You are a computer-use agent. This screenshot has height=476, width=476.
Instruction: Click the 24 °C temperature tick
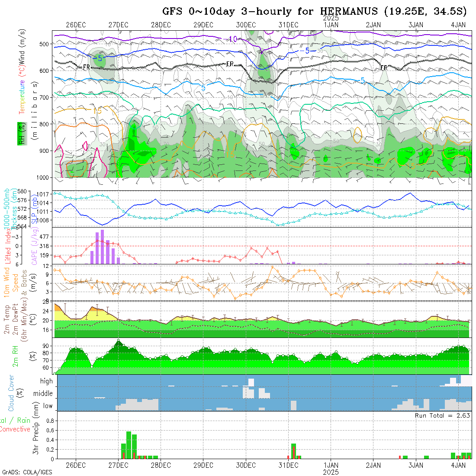click(46, 311)
